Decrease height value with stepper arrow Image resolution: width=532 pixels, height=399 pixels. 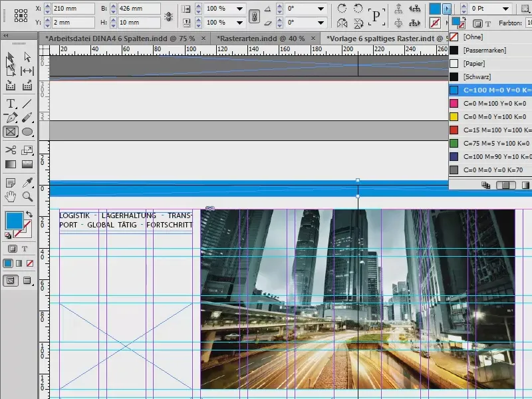point(113,25)
